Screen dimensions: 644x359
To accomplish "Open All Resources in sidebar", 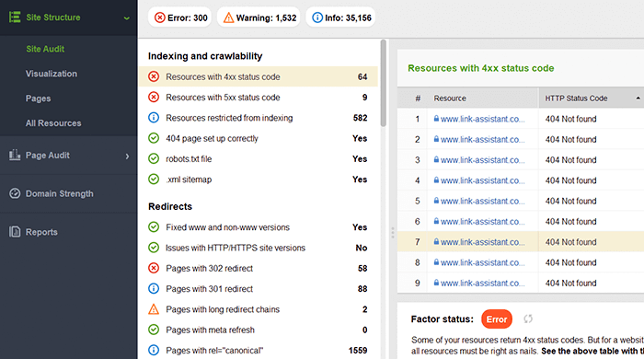I will pyautogui.click(x=53, y=122).
